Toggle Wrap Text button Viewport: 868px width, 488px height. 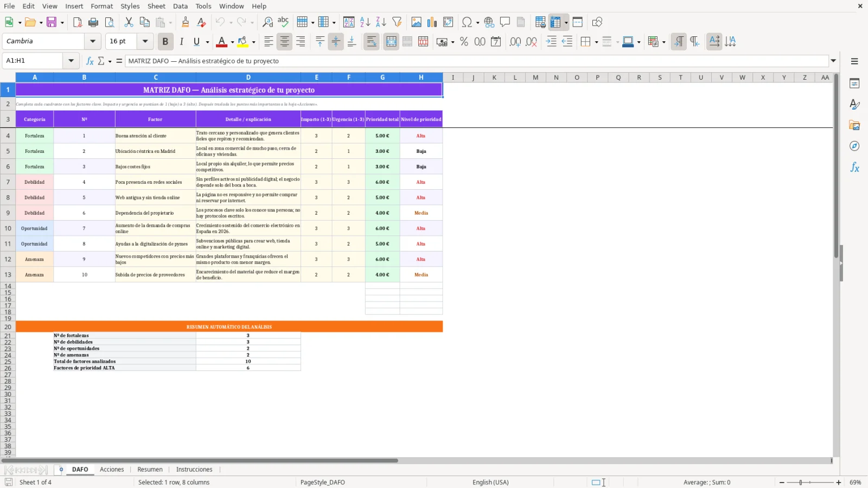coord(372,42)
